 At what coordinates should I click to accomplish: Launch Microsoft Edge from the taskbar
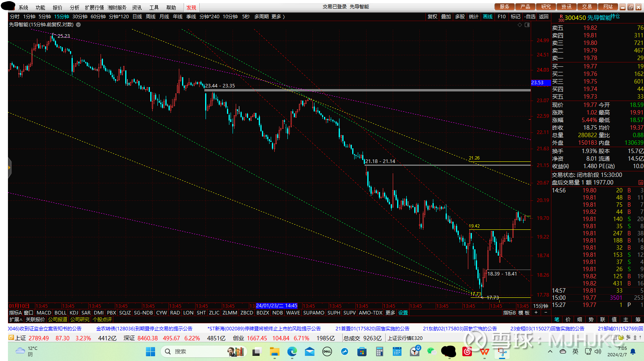click(292, 351)
